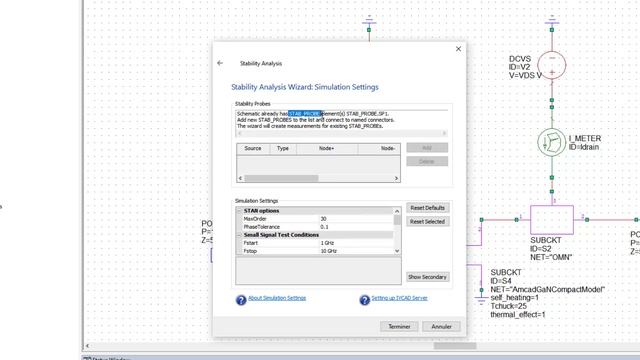Click the self_heating=1 parameter text
Screen dimensions: 640x360
click(514, 298)
